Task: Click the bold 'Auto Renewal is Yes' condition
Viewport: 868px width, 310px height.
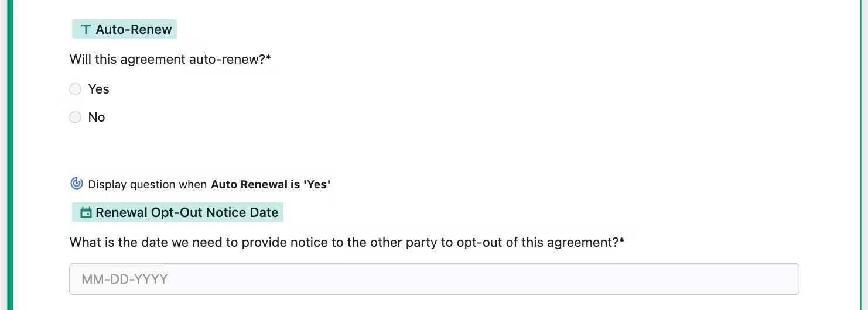Action: 271,184
